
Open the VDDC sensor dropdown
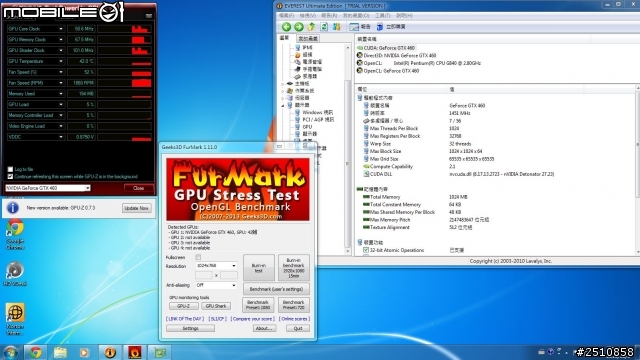coord(61,137)
